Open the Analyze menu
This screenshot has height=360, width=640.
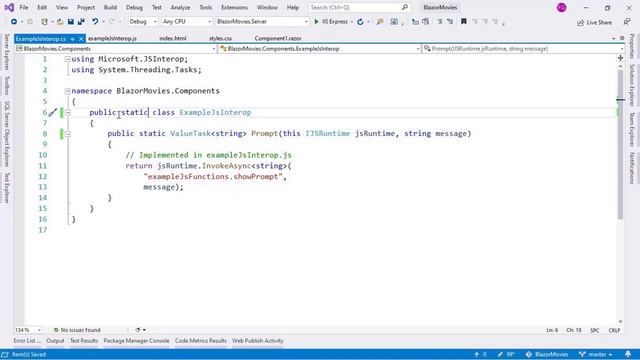coord(180,7)
